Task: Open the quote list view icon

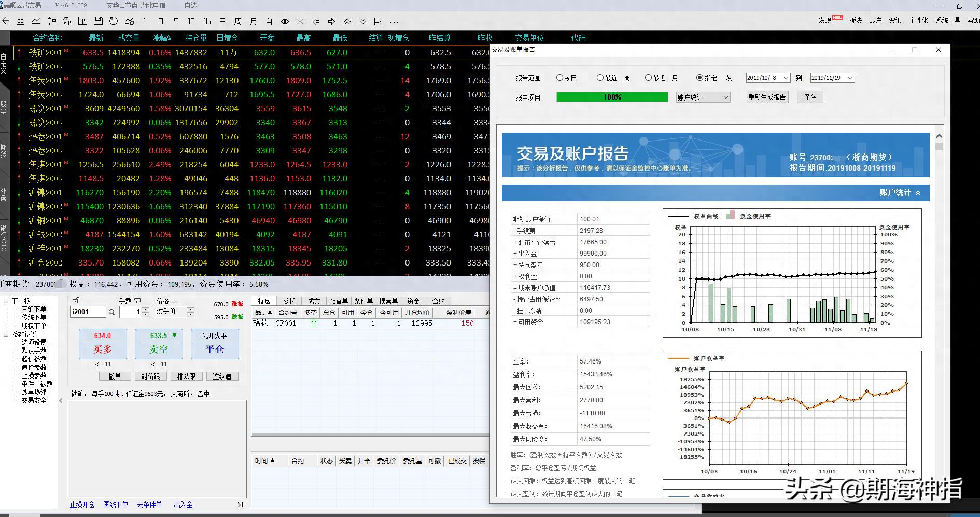Action: tap(21, 21)
